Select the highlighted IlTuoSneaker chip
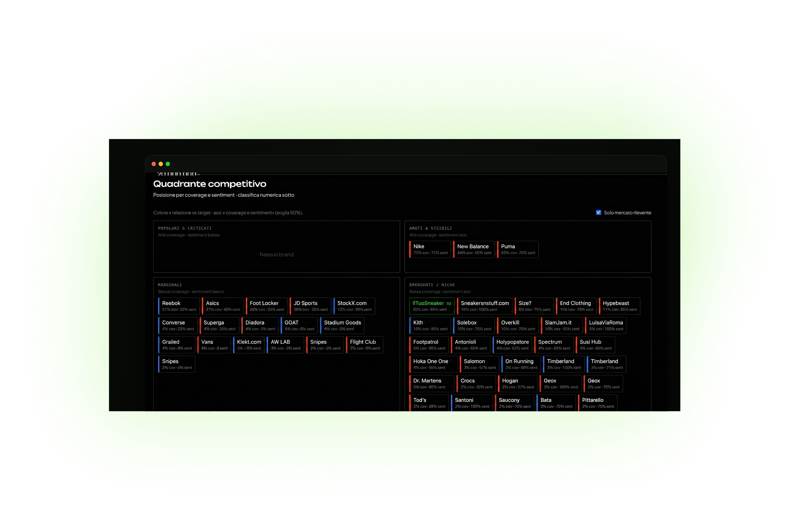Screen dimensions: 812x519 pyautogui.click(x=432, y=306)
